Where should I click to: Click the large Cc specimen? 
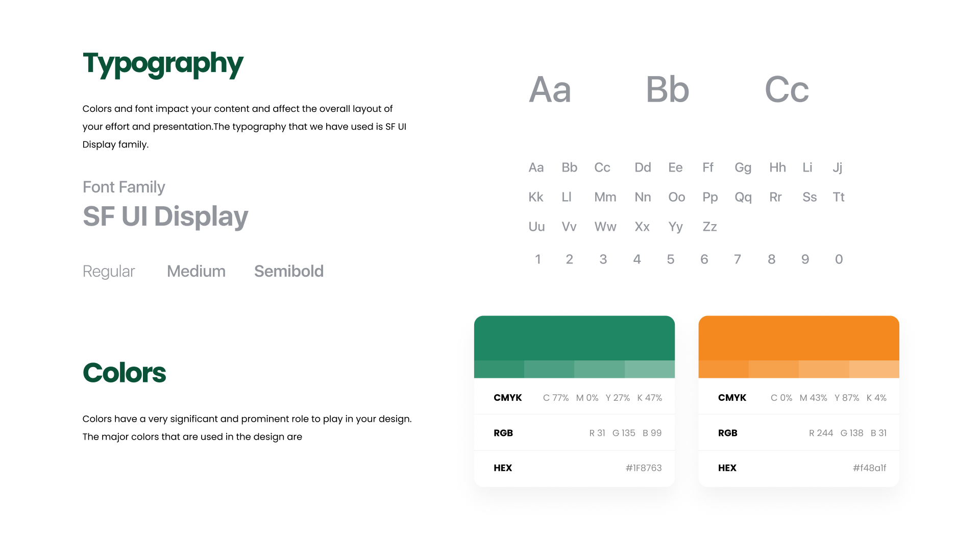pos(787,90)
